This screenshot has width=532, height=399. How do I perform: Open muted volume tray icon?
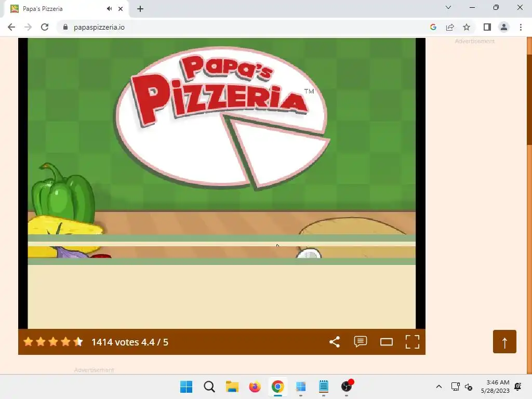[x=469, y=387]
